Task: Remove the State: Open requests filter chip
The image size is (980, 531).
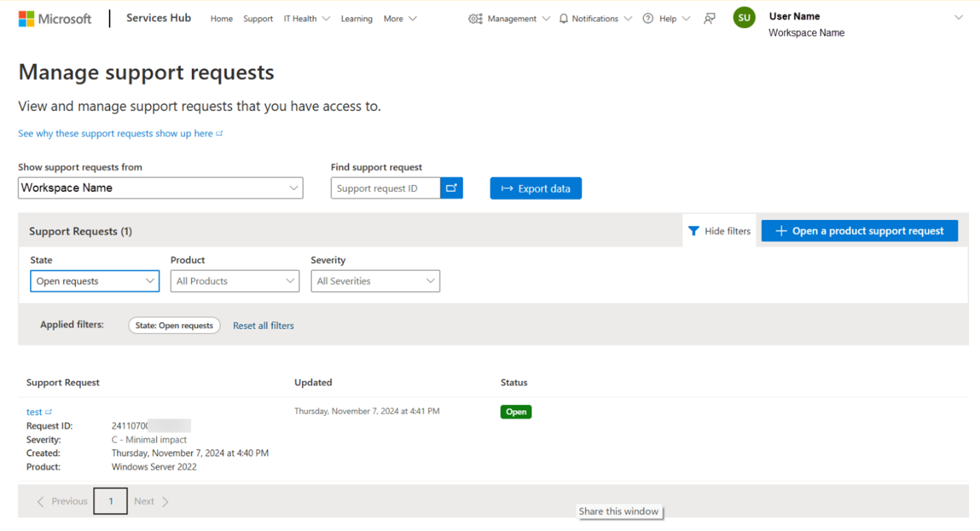Action: coord(174,325)
